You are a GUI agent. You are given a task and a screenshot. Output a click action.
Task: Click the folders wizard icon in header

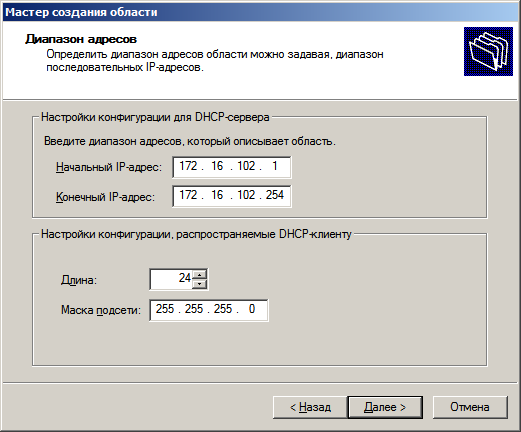pyautogui.click(x=488, y=51)
